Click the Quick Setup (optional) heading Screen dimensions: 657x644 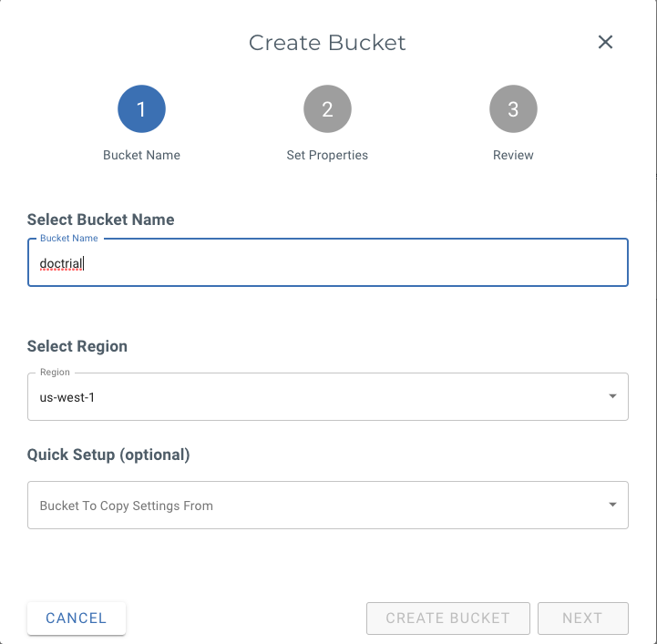[108, 455]
